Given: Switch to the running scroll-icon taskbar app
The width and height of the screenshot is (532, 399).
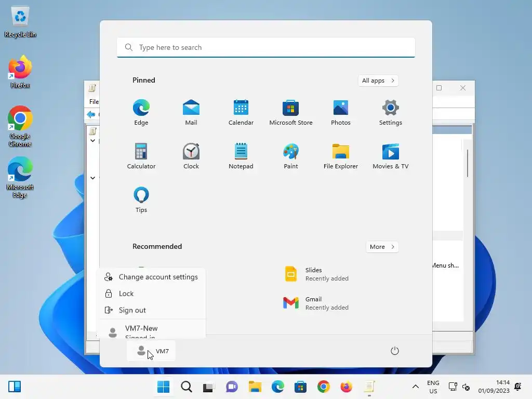Looking at the screenshot, I should click(369, 387).
